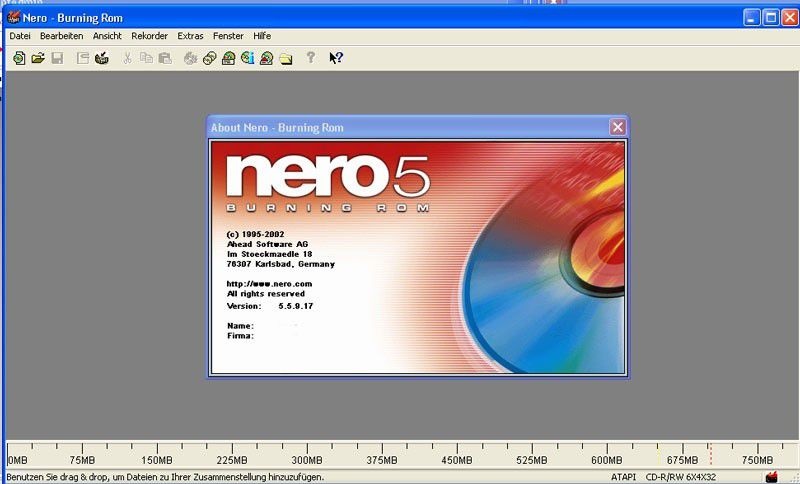The width and height of the screenshot is (800, 484).
Task: Click the Save Track icon
Action: click(102, 58)
